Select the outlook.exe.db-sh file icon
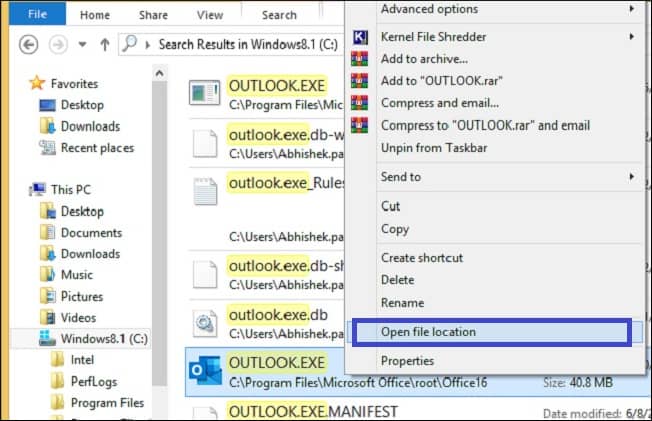The image size is (652, 421). coord(205,275)
